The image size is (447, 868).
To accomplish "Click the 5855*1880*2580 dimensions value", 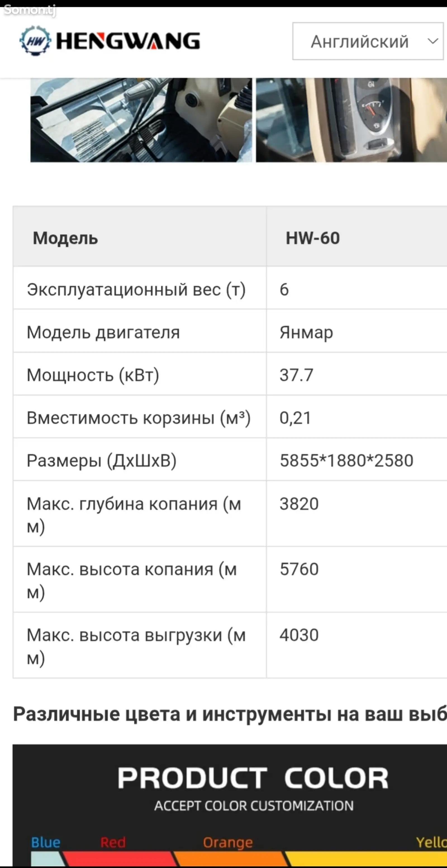I will coord(346,460).
